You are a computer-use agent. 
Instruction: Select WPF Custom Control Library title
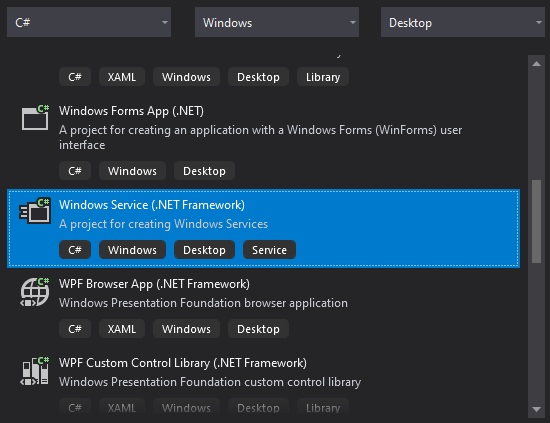[x=183, y=363]
